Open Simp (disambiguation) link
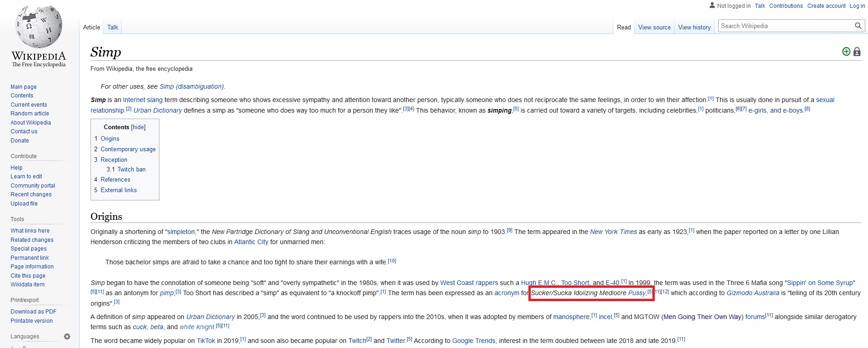 pyautogui.click(x=192, y=86)
